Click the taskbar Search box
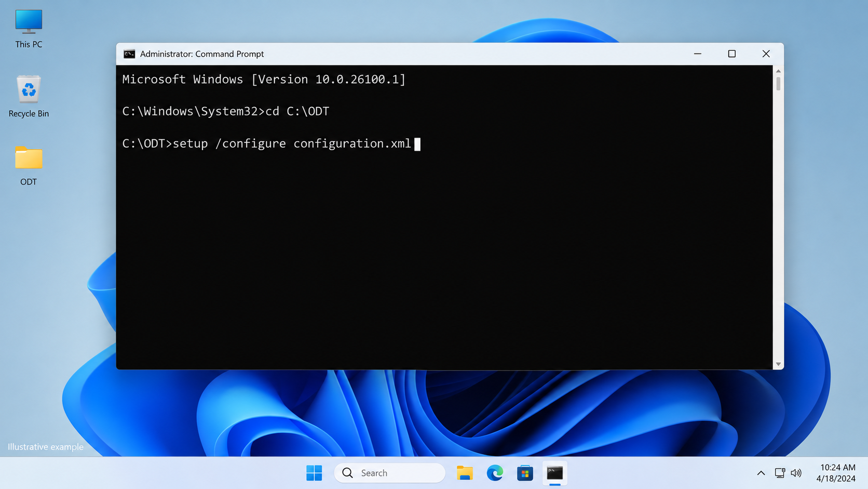The width and height of the screenshot is (868, 489). click(390, 473)
